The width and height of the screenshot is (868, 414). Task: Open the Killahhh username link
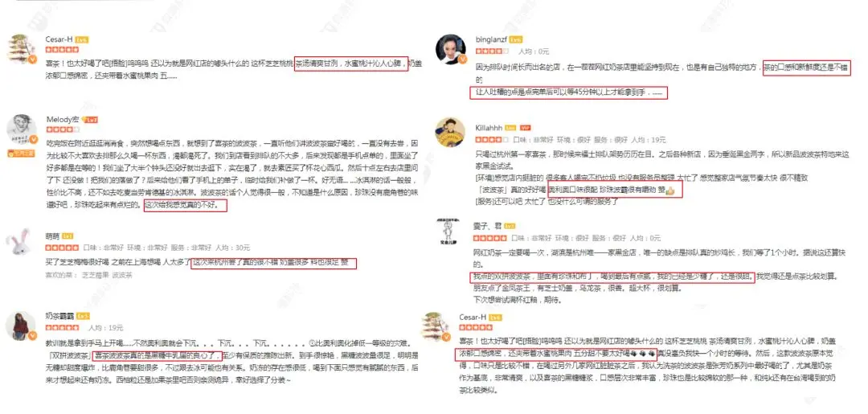click(x=489, y=128)
